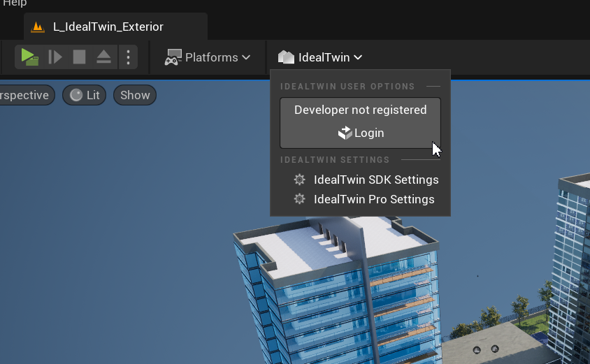Switch to the L_IdealTwin_Exterior tab
This screenshot has height=364, width=590.
tap(108, 27)
